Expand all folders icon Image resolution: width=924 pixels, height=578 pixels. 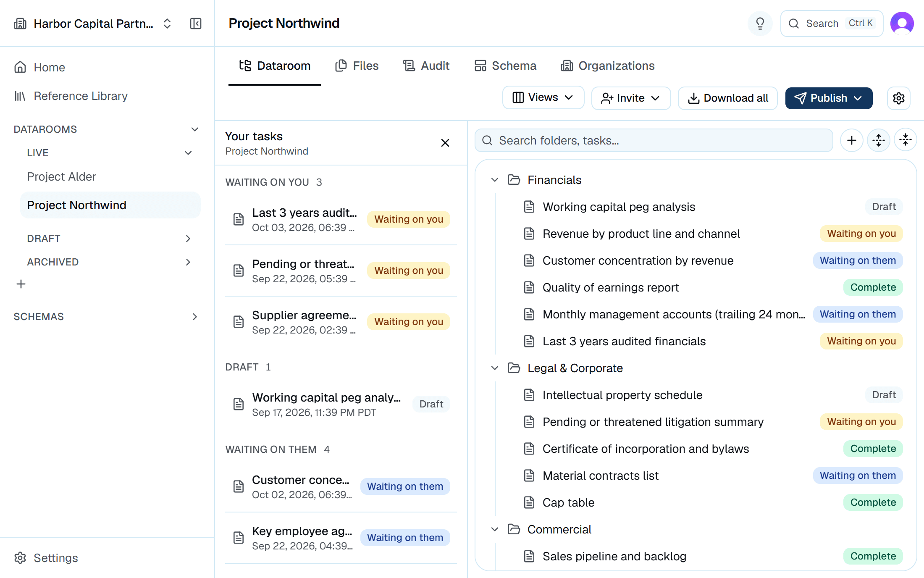tap(878, 140)
